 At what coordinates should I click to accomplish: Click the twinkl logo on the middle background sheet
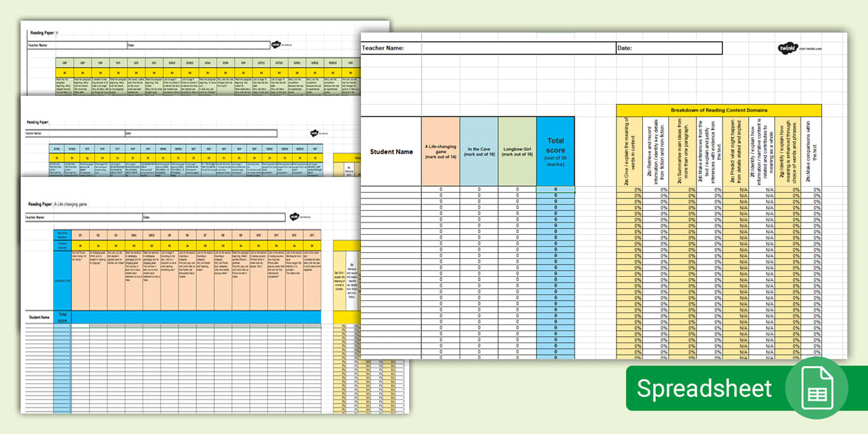click(313, 132)
